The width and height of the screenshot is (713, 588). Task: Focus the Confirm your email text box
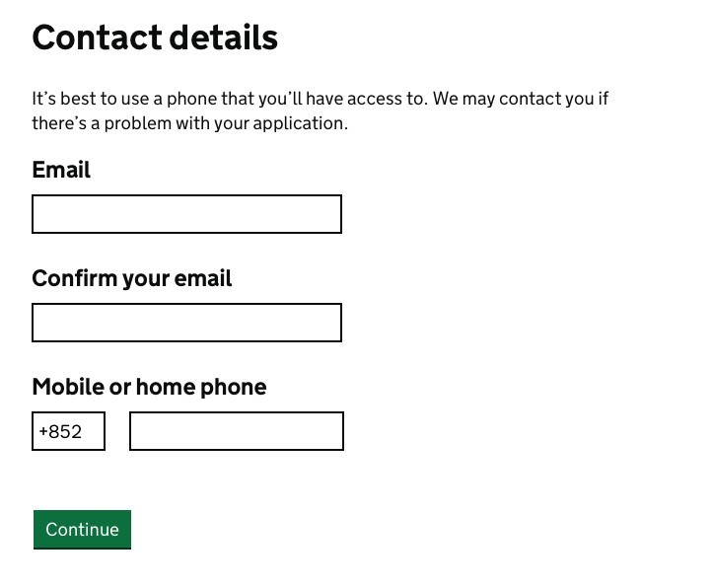coord(186,323)
